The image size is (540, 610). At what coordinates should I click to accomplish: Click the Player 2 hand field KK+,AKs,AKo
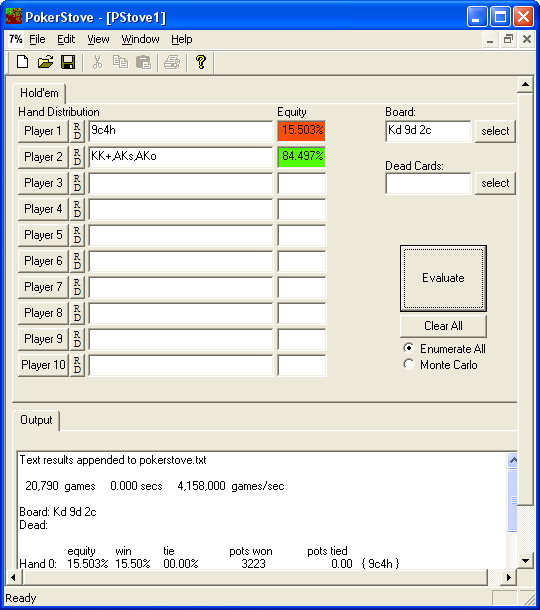click(x=181, y=157)
